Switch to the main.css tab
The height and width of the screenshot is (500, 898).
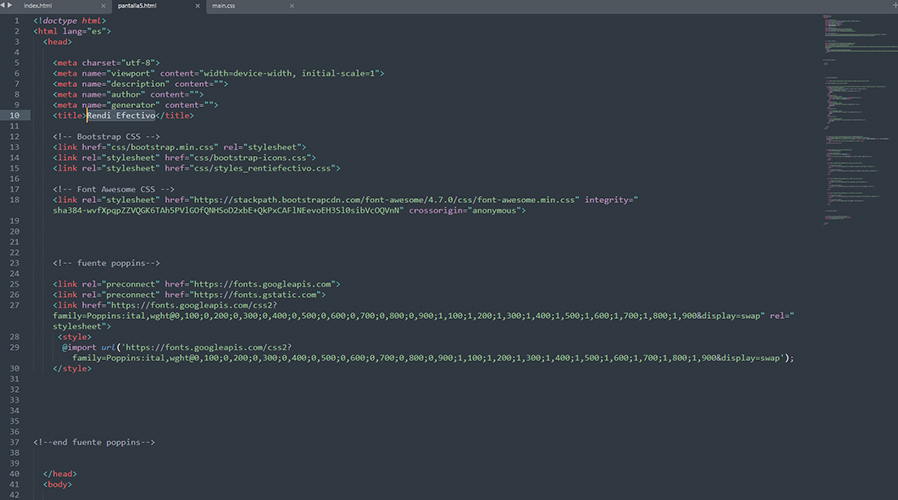point(223,6)
